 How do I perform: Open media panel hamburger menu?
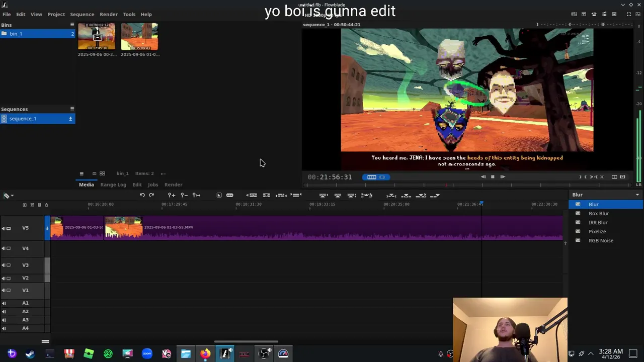click(82, 173)
